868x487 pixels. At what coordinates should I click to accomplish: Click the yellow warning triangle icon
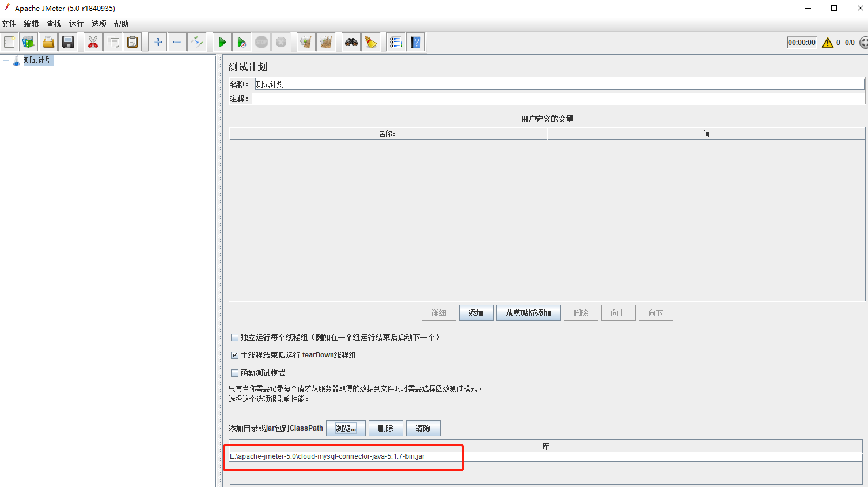828,43
